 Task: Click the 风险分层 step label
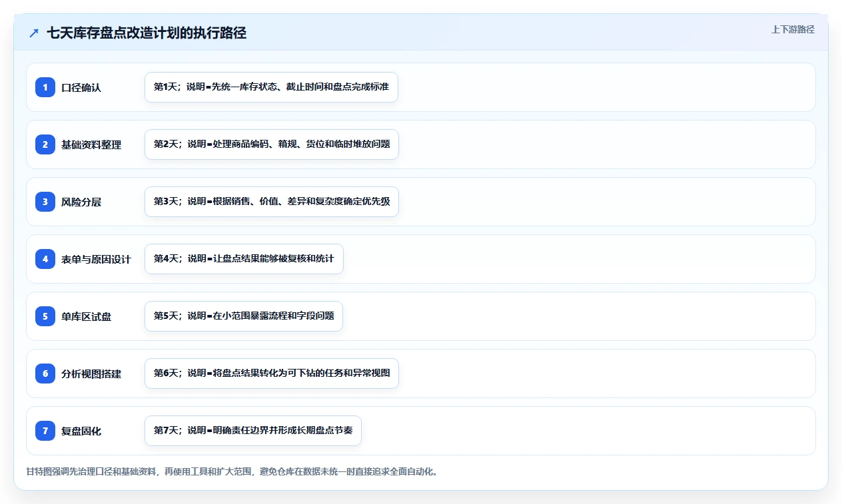click(x=81, y=202)
